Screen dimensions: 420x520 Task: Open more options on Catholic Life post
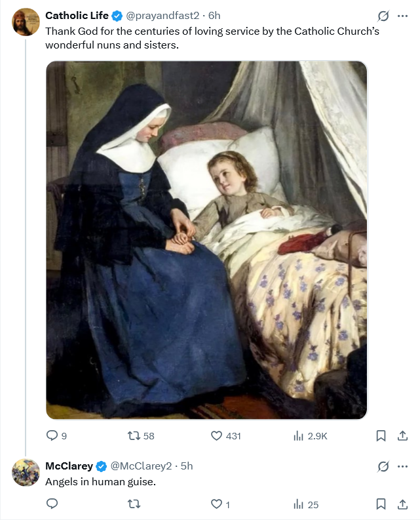click(x=402, y=16)
